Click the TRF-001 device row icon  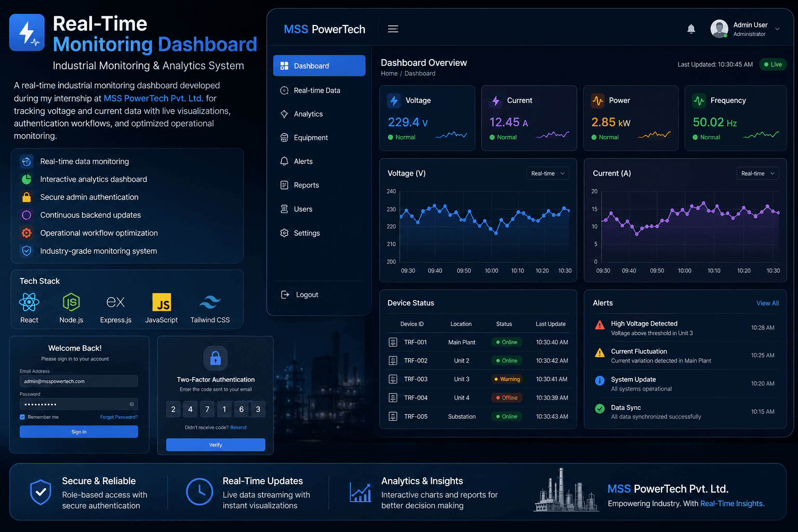click(x=393, y=342)
